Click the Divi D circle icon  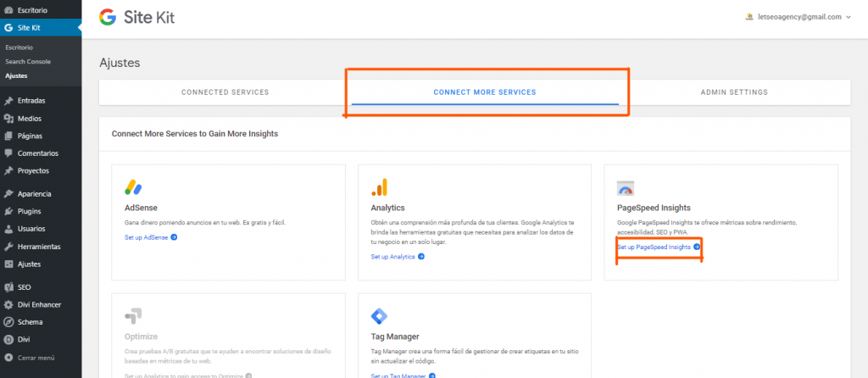pyautogui.click(x=8, y=339)
